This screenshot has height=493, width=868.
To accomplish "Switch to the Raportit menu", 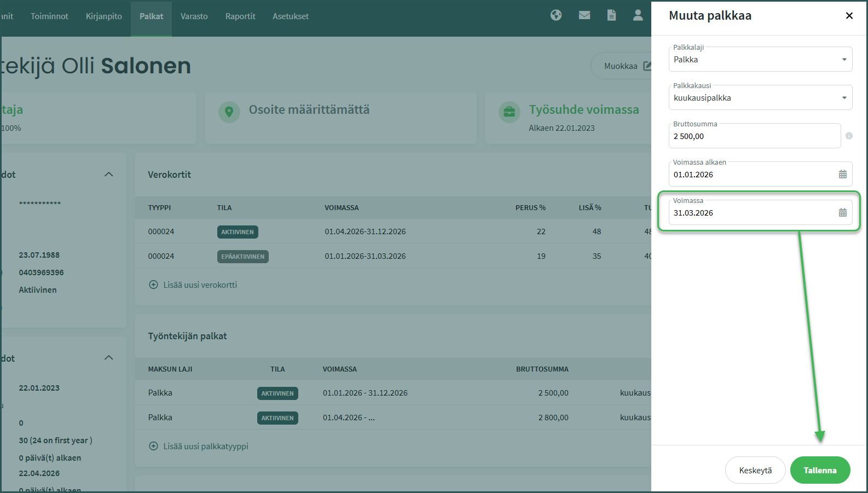I will [x=240, y=16].
